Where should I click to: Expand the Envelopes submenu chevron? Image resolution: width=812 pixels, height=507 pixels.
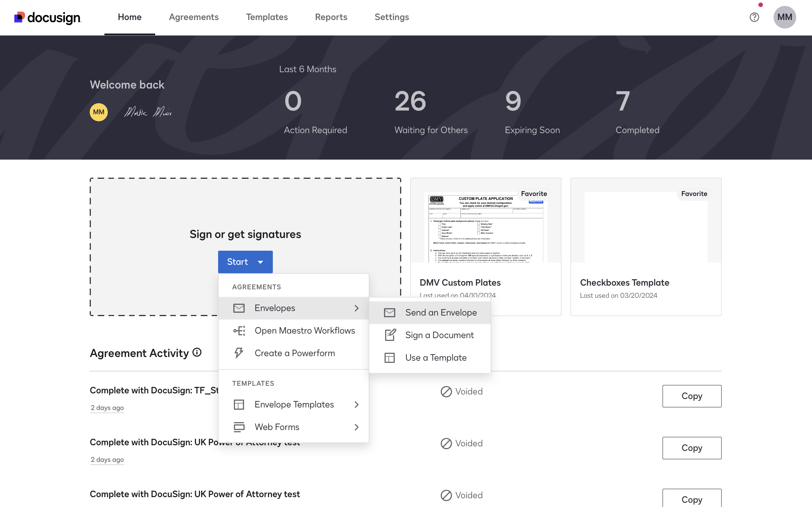point(356,308)
